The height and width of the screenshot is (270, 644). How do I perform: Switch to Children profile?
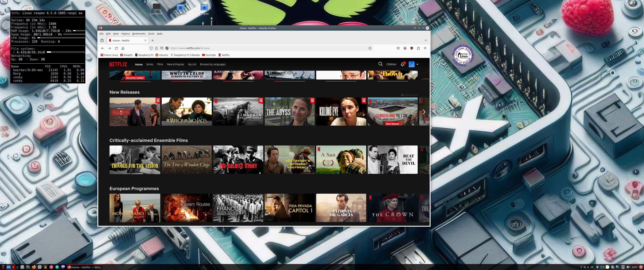(391, 64)
